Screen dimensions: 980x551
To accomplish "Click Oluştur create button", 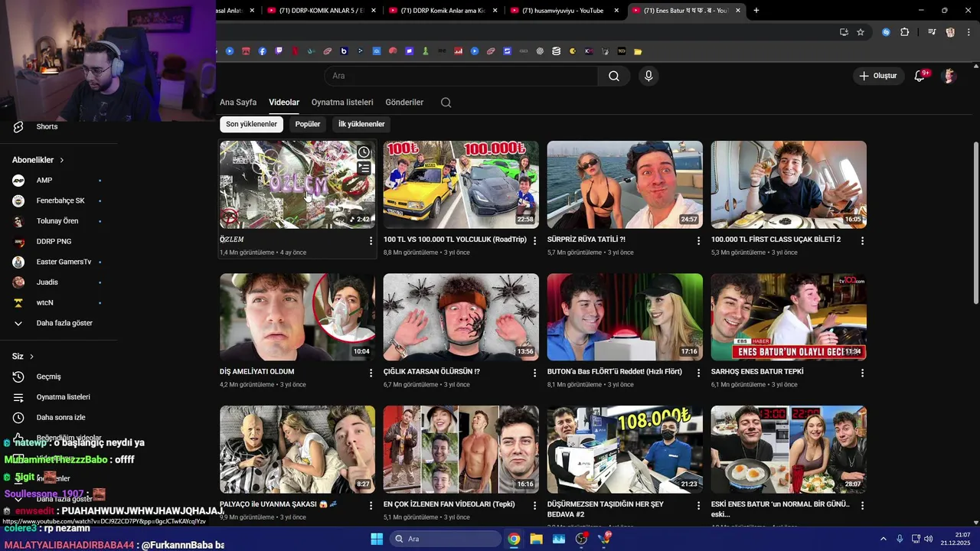I will (x=877, y=76).
